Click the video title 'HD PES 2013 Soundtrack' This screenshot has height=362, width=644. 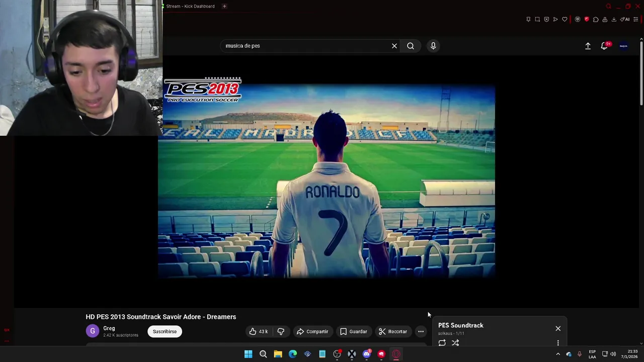click(160, 317)
